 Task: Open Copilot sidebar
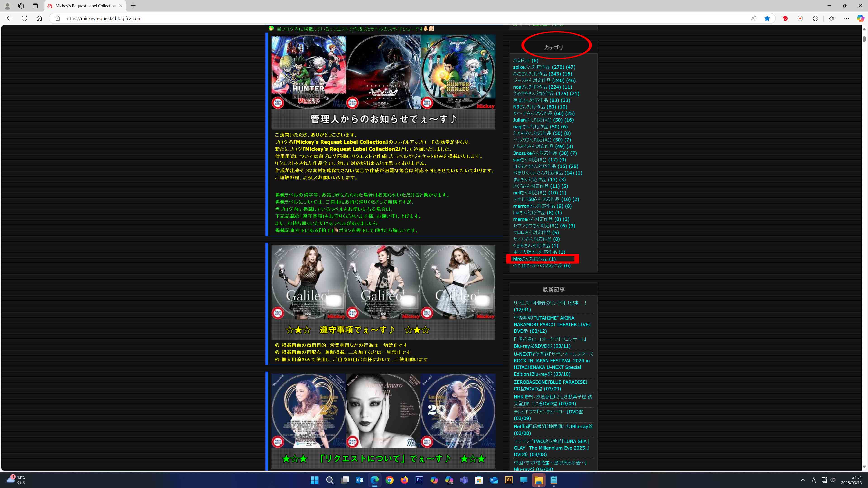click(x=861, y=18)
